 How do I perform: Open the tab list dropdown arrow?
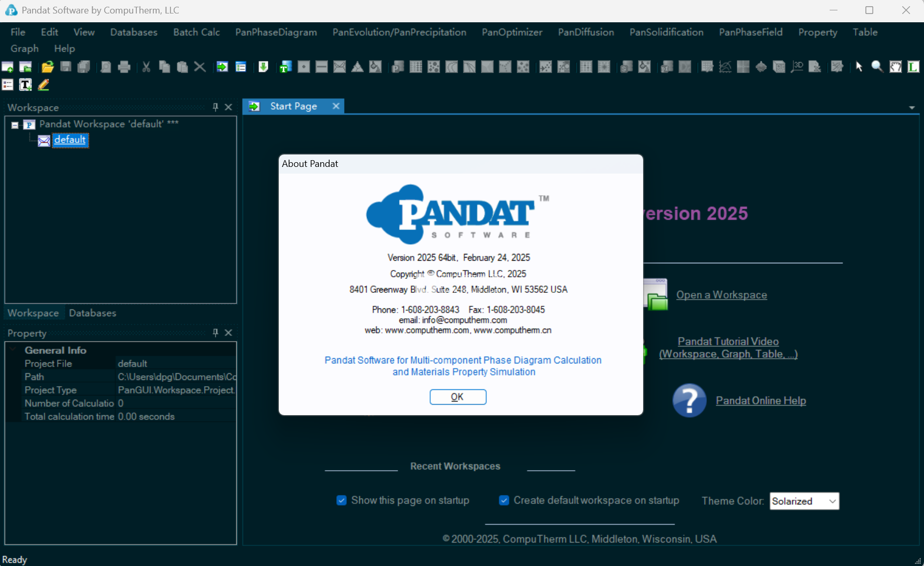pos(912,108)
